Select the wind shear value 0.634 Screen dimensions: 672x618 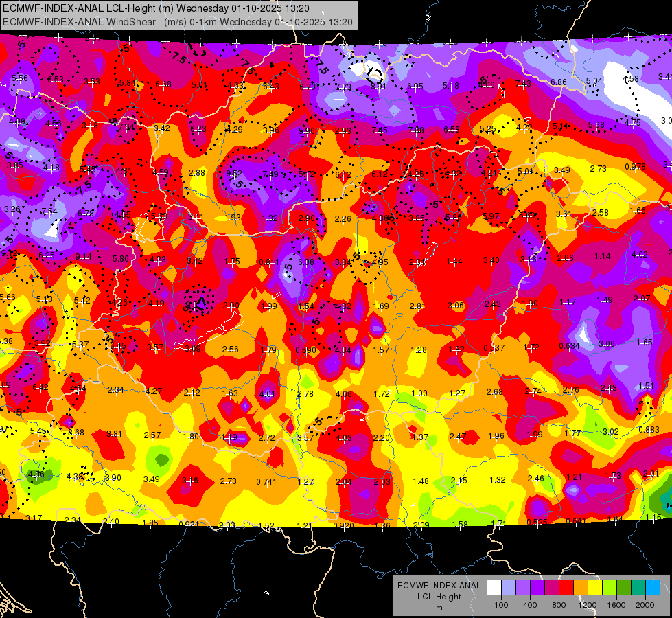570,346
